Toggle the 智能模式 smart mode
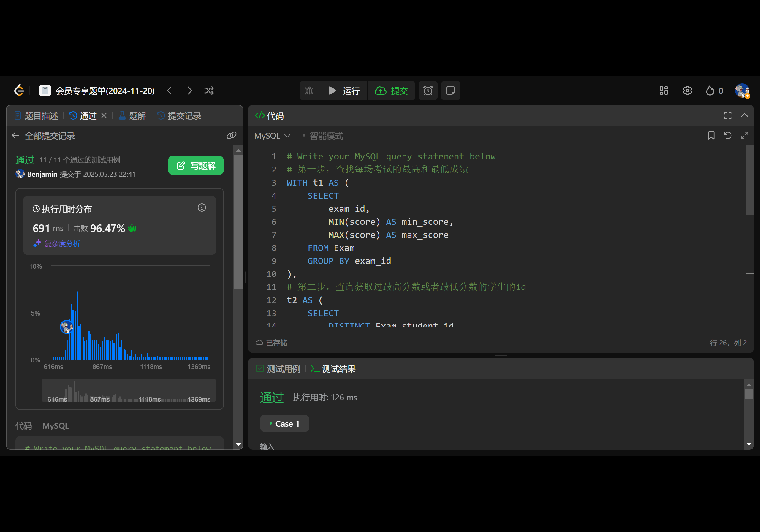Viewport: 760px width, 532px height. click(326, 136)
